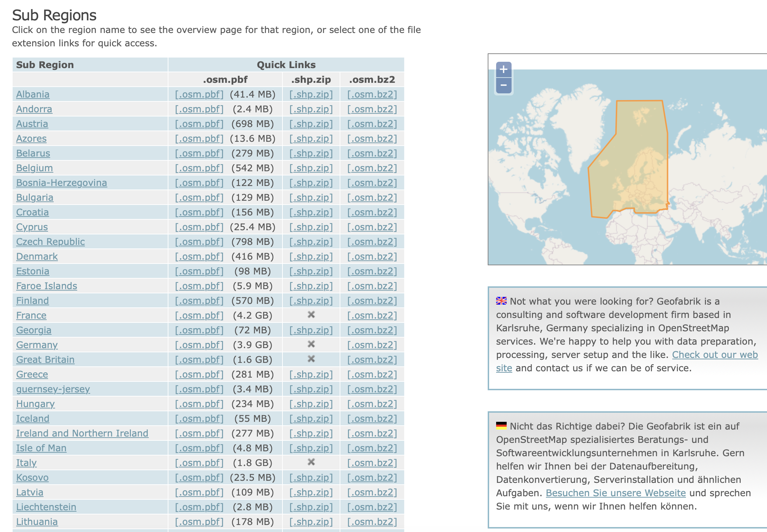Download France .osm.pbf file
The image size is (767, 532).
pyautogui.click(x=199, y=315)
